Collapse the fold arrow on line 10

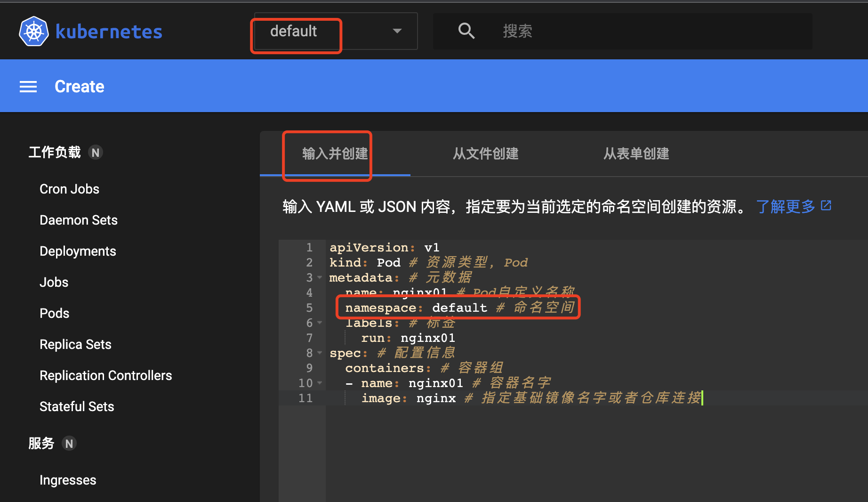320,383
